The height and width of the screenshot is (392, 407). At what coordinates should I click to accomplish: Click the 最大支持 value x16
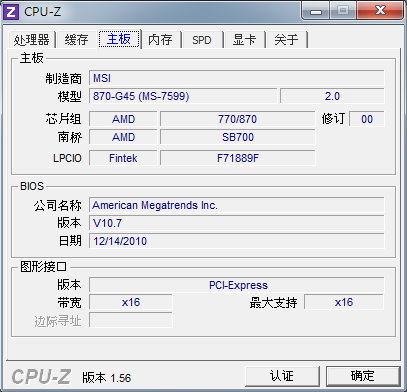[344, 302]
